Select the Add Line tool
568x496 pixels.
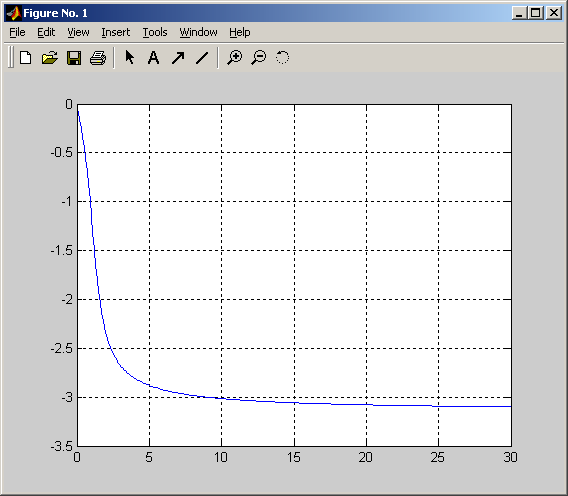click(202, 58)
